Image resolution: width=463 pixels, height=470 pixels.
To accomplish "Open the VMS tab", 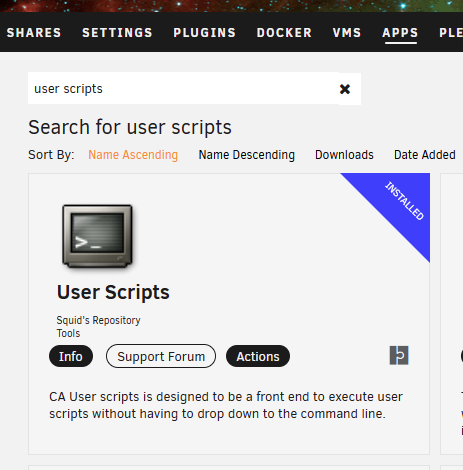I will [x=347, y=33].
